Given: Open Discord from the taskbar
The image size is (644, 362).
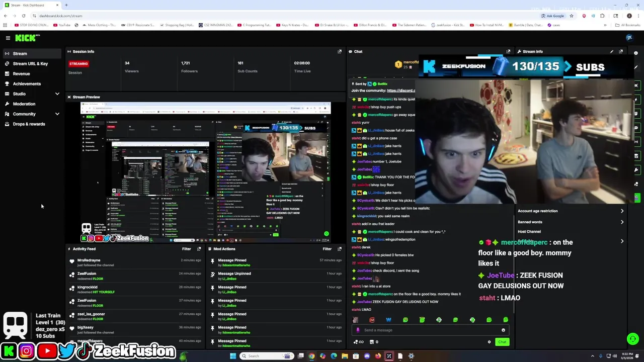Looking at the screenshot, I should [367, 356].
